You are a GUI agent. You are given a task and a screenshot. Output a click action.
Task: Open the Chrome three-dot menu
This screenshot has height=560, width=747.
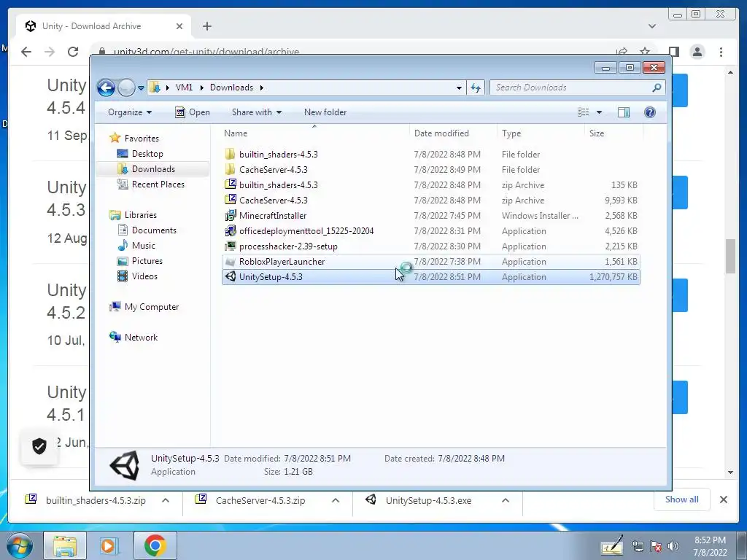(x=721, y=52)
